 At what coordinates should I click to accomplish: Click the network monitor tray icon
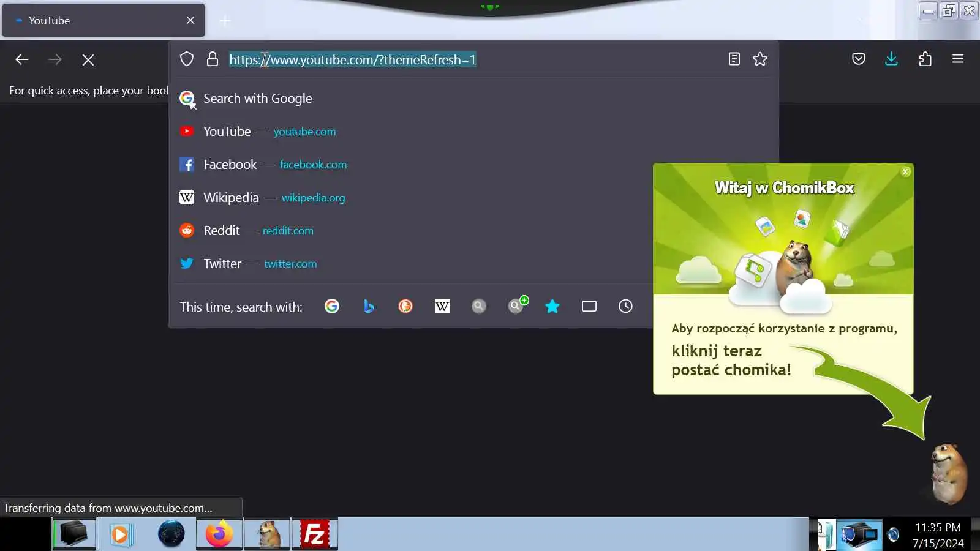coord(859,534)
